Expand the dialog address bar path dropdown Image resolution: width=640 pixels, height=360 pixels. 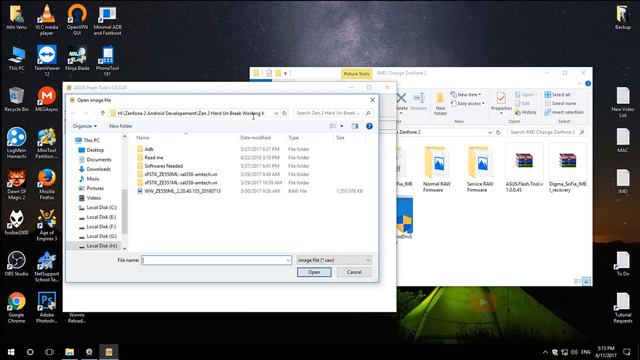pos(276,113)
